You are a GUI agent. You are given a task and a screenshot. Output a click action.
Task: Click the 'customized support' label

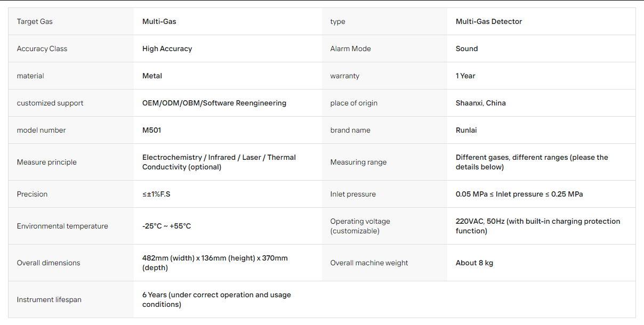pos(50,103)
